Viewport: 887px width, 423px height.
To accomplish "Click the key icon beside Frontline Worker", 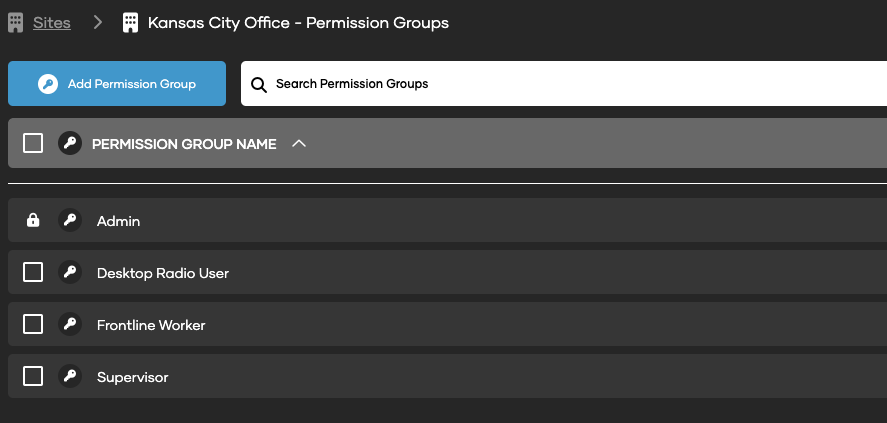I will (69, 324).
